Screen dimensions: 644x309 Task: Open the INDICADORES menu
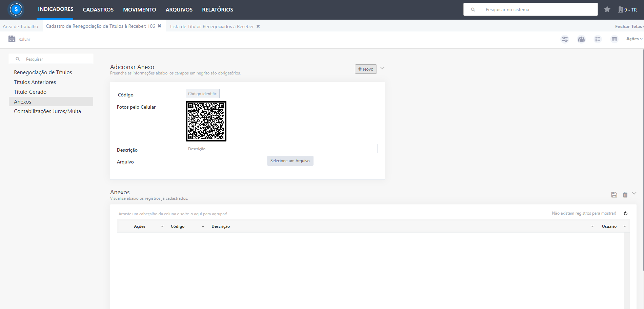[56, 9]
